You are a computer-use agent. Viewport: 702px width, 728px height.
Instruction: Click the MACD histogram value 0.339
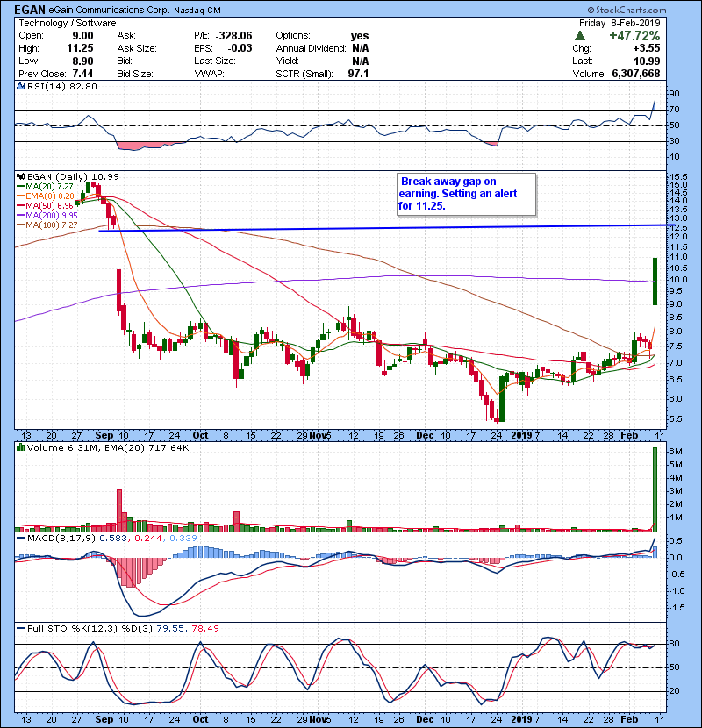[x=183, y=539]
